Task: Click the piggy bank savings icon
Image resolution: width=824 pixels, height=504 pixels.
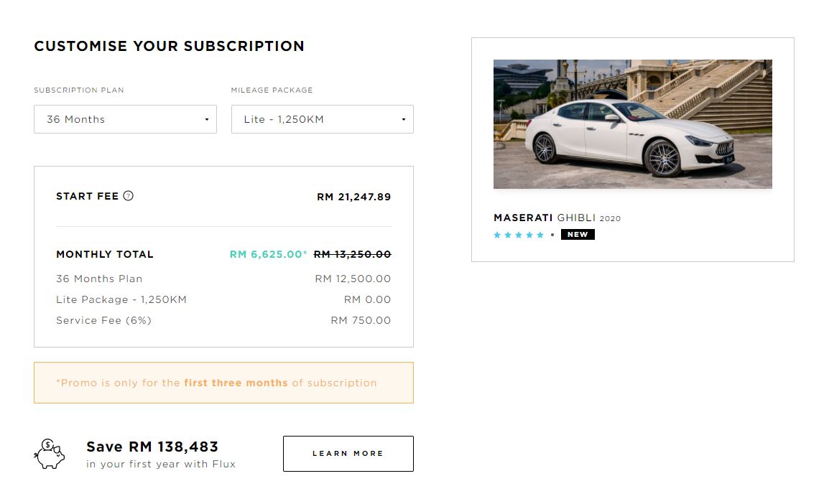Action: tap(49, 454)
